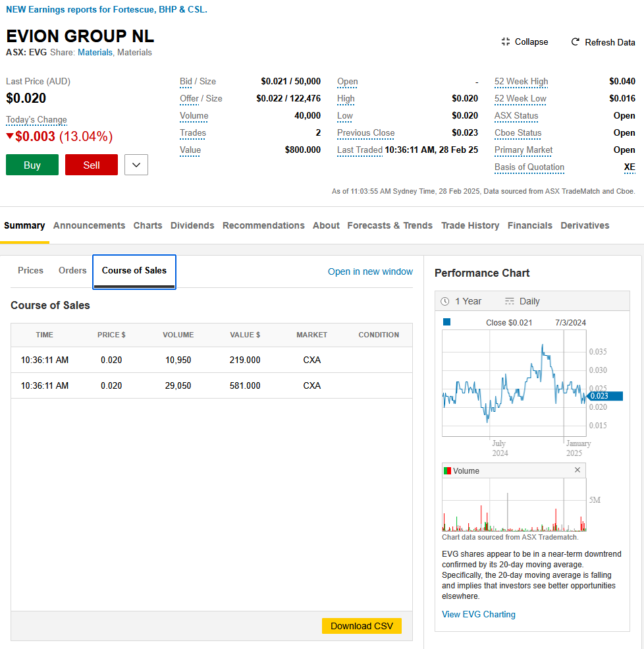This screenshot has height=649, width=644.
Task: Click the price line chart area
Action: coord(514,383)
